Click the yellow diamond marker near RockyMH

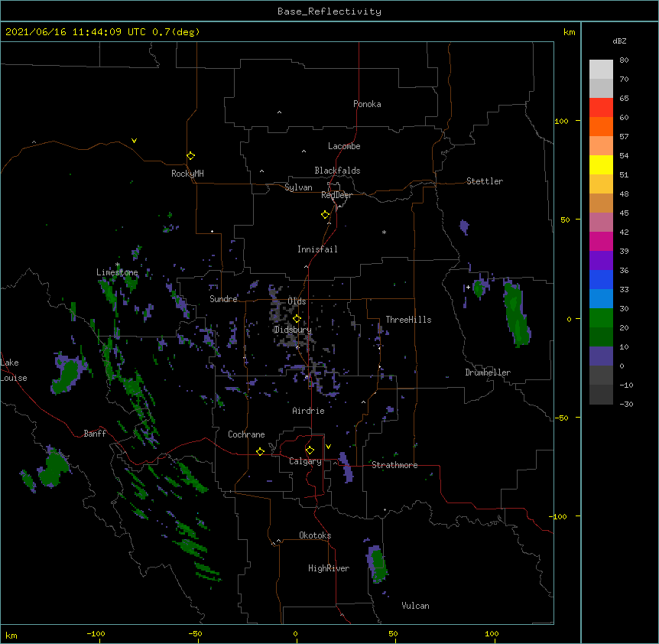[191, 156]
